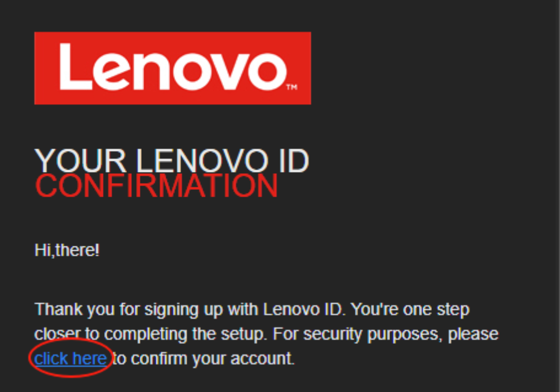Click the TM trademark symbol on logo
Screen dimensions: 560x392
click(x=292, y=87)
